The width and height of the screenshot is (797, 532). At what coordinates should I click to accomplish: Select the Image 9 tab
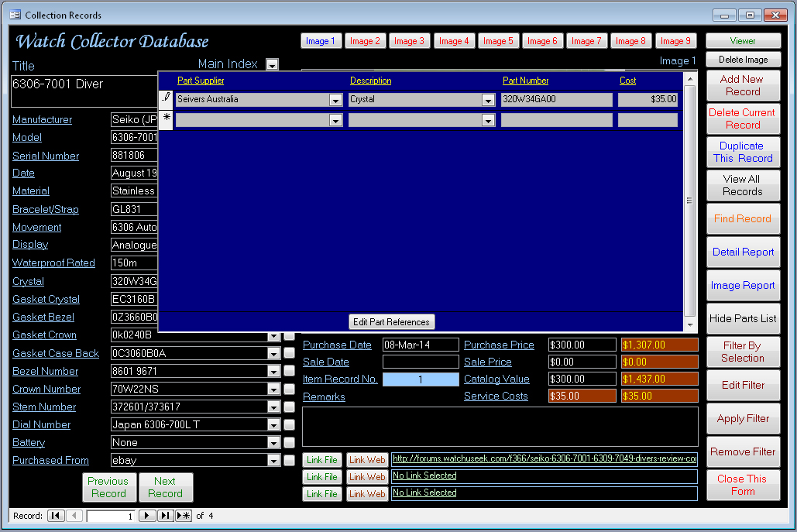coord(675,40)
